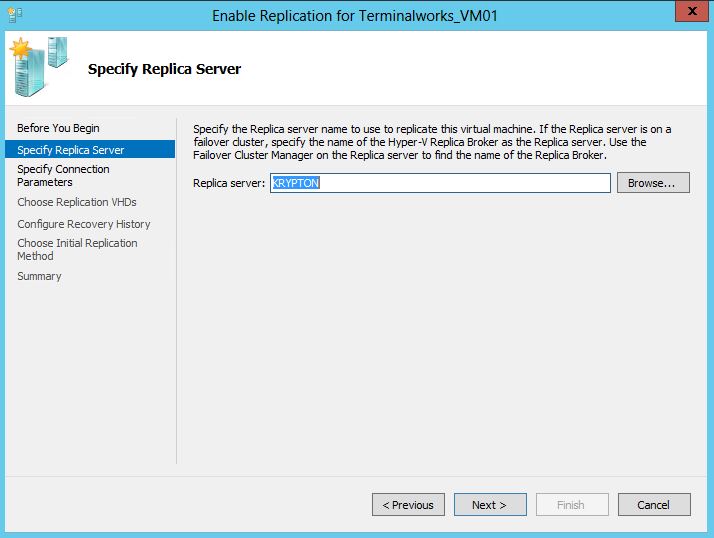This screenshot has height=538, width=714.
Task: Click the large server icon with orange star
Action: click(x=28, y=68)
